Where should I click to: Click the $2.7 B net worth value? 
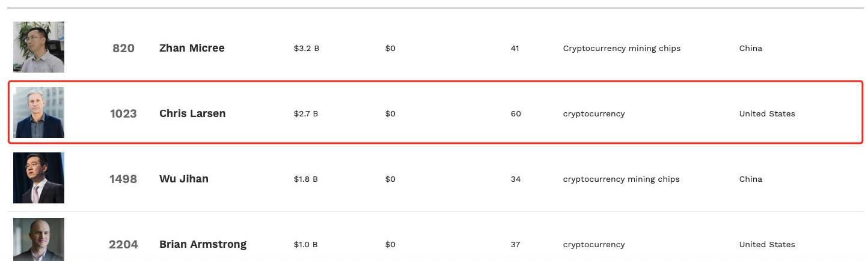coord(306,113)
